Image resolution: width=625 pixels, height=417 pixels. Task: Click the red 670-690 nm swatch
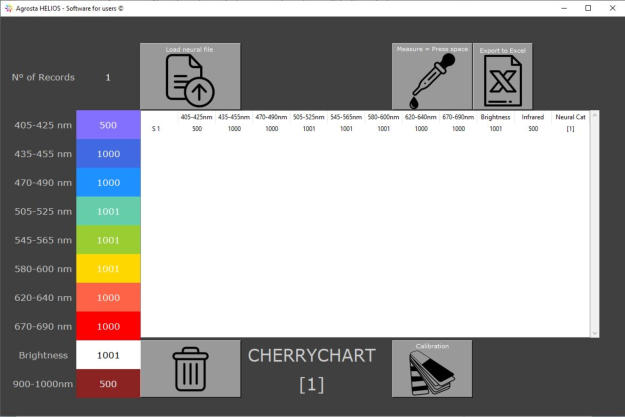click(108, 326)
